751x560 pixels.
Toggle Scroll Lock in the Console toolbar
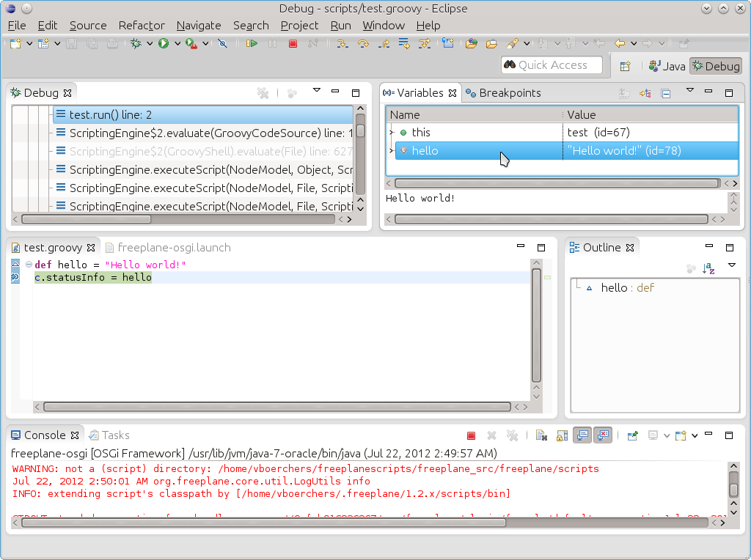[x=562, y=435]
